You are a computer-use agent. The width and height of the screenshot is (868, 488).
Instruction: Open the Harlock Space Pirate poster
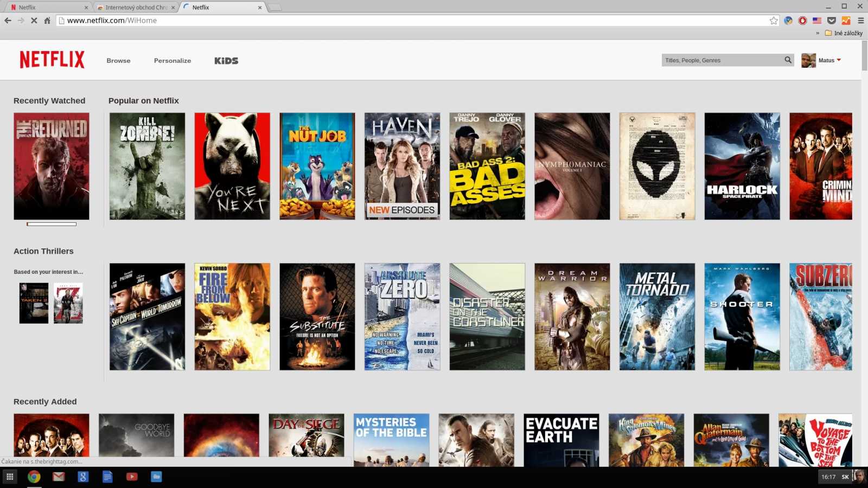click(x=742, y=166)
